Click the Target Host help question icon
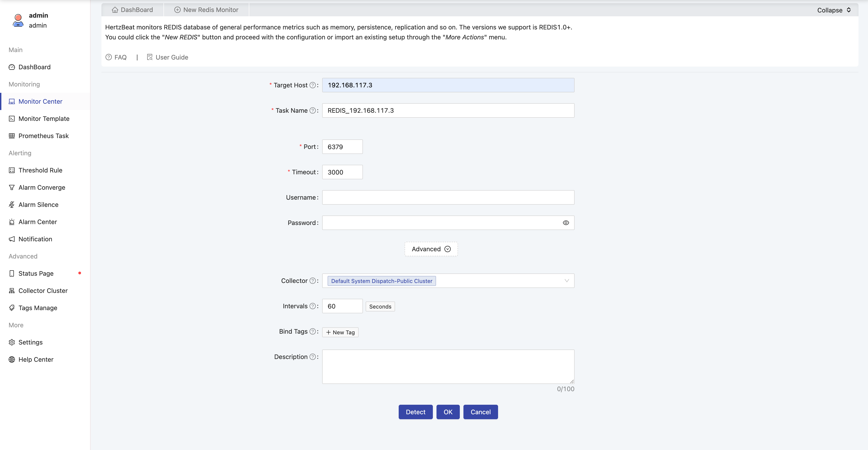 tap(312, 85)
